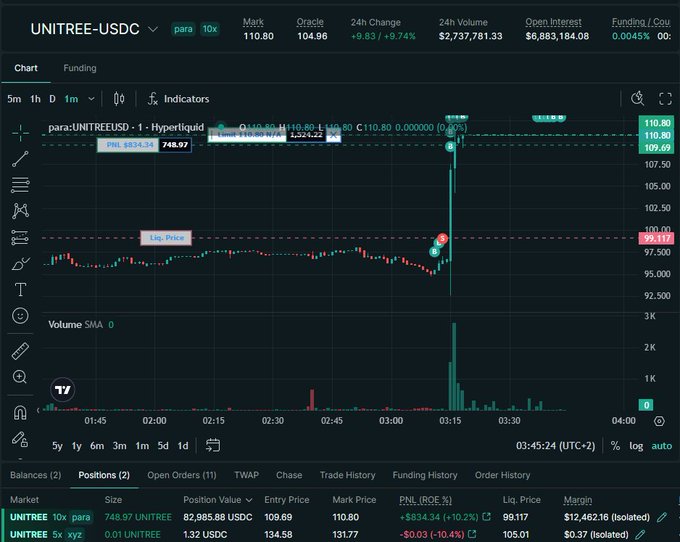
Task: Select 1h timeframe
Action: (x=35, y=99)
